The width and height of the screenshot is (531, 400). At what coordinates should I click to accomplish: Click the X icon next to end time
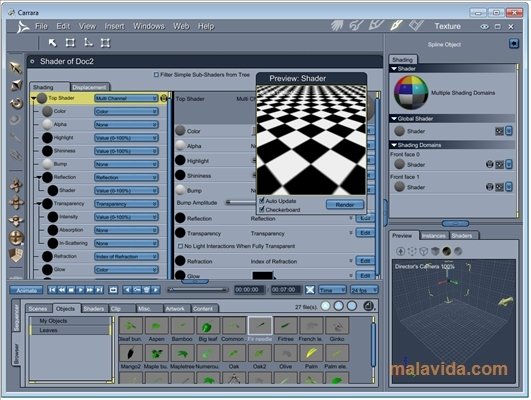click(310, 290)
